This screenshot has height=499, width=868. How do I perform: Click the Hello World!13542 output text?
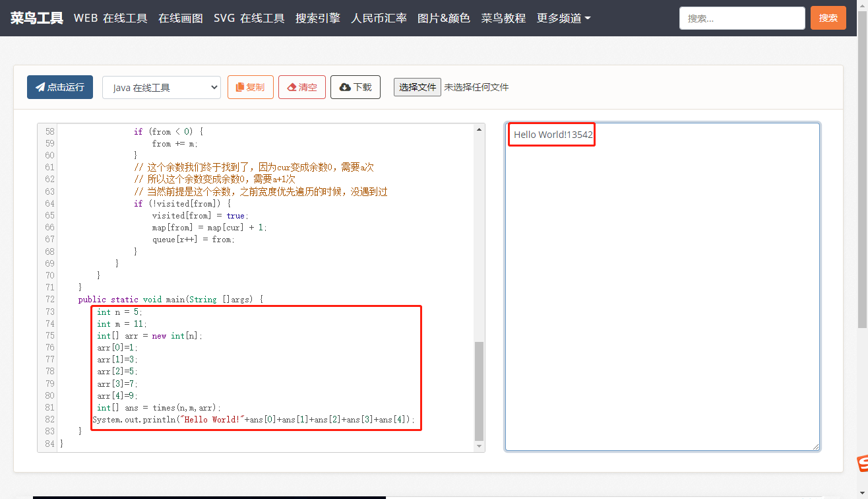(553, 135)
